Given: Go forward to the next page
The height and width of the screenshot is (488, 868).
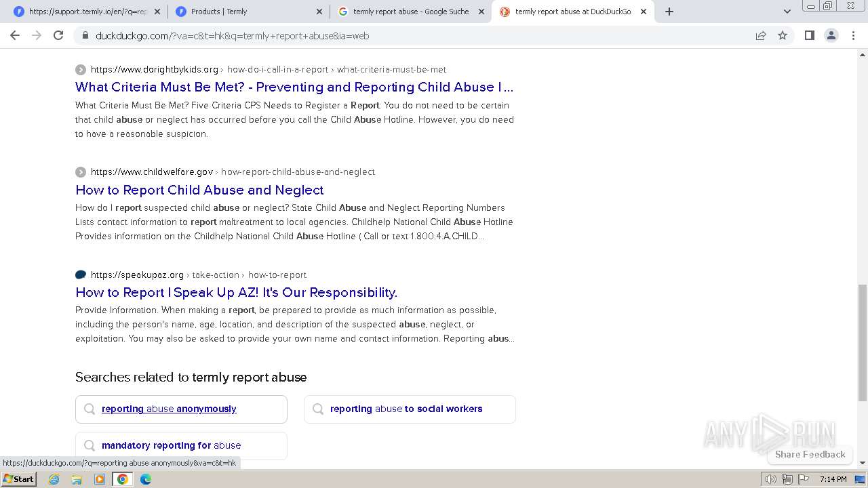Looking at the screenshot, I should (37, 35).
